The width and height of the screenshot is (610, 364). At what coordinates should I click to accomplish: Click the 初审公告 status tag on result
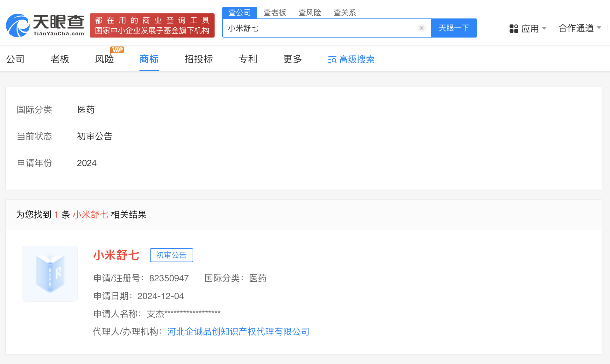(172, 255)
